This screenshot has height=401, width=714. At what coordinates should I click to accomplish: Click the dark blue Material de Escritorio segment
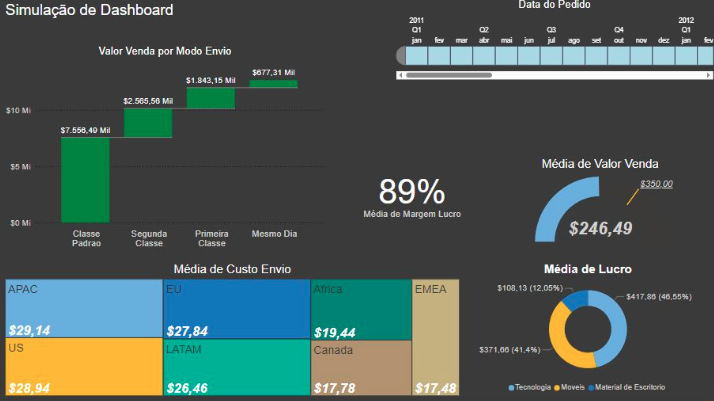(576, 300)
